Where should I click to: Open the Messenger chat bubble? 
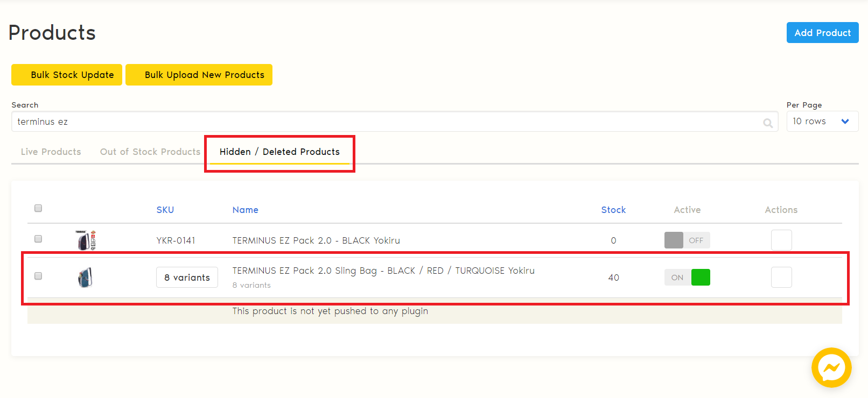(831, 368)
